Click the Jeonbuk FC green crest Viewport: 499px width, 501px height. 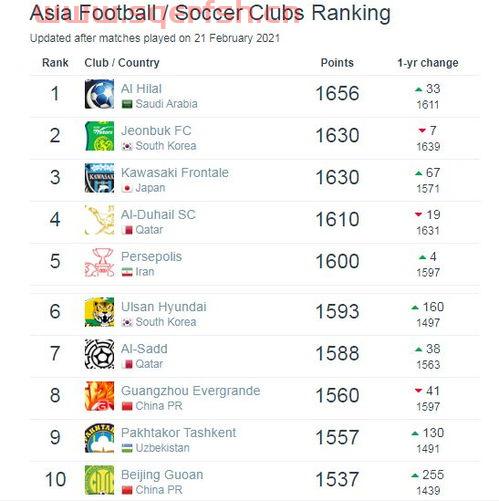coord(99,136)
